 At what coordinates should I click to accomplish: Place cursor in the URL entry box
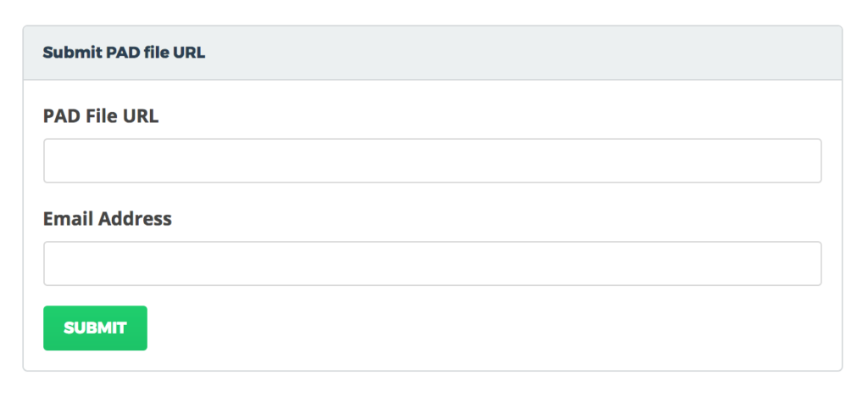432,160
